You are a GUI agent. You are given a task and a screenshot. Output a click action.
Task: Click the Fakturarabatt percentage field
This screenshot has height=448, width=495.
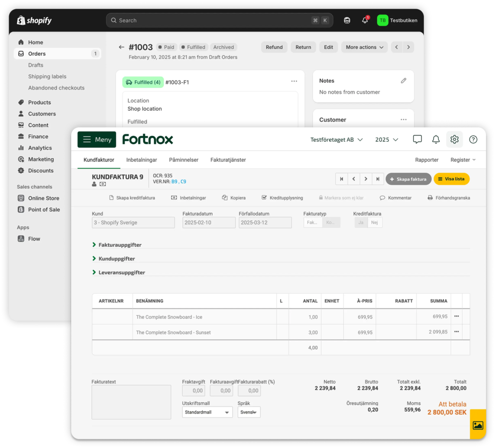[x=249, y=390]
